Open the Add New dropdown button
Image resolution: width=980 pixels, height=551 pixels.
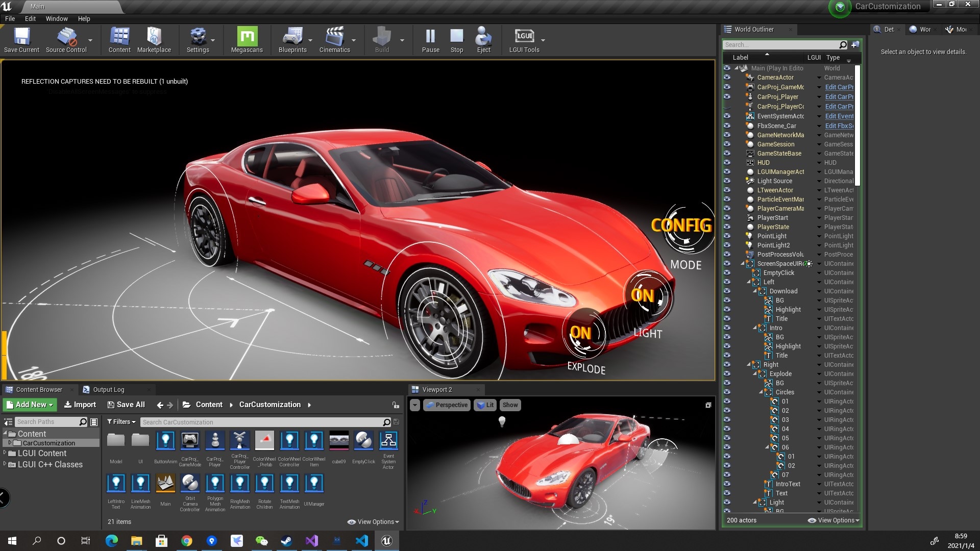click(x=30, y=405)
